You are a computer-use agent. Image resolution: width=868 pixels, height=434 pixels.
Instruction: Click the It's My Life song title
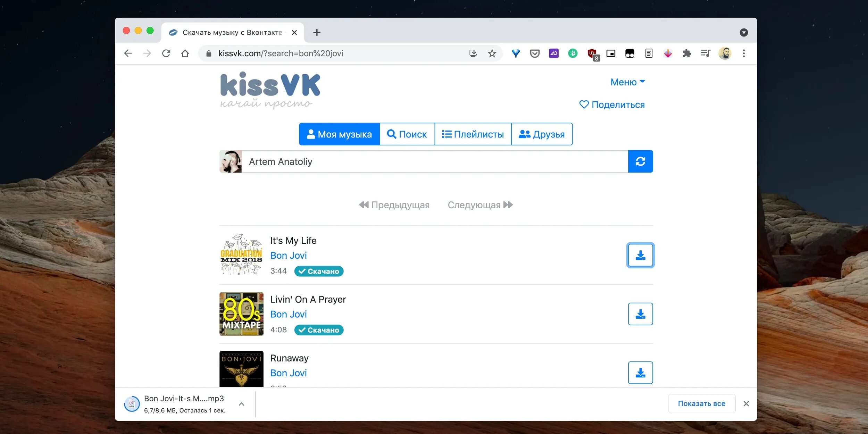click(x=293, y=241)
